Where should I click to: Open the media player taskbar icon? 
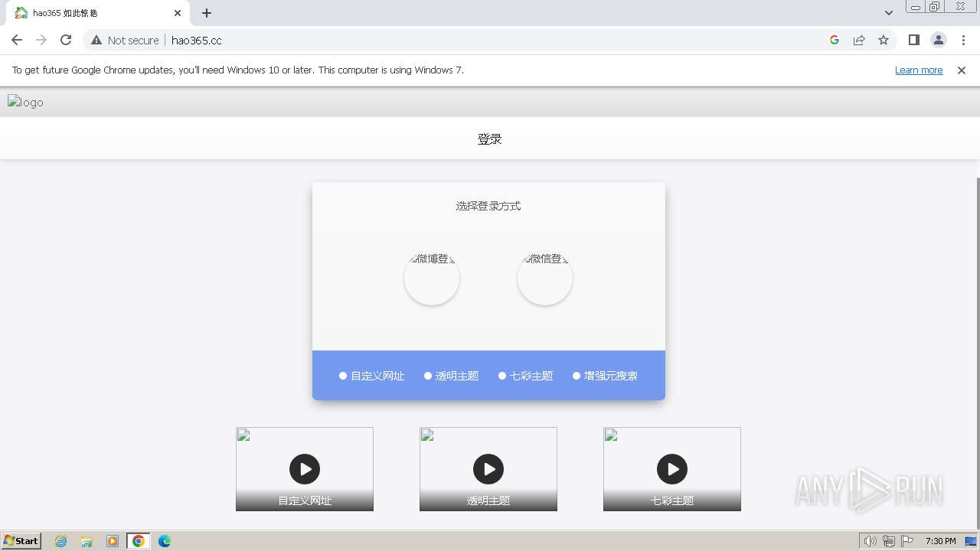click(113, 541)
